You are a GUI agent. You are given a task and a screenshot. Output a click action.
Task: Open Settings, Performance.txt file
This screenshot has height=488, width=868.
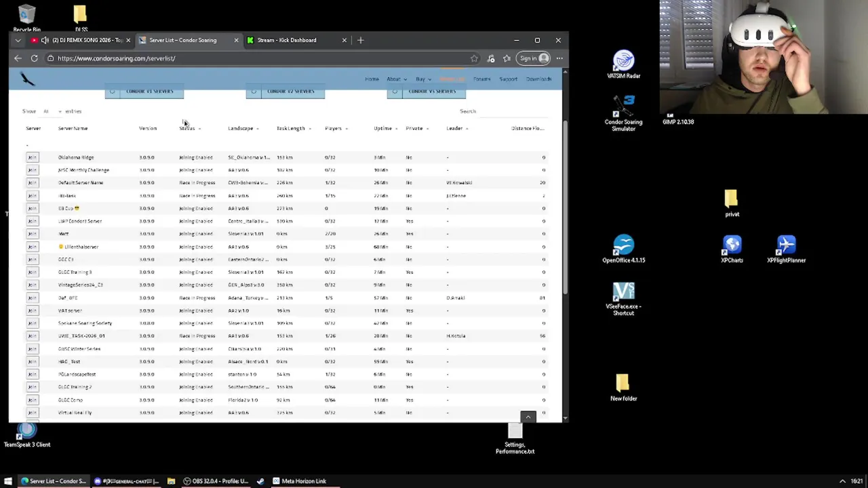[x=515, y=438]
